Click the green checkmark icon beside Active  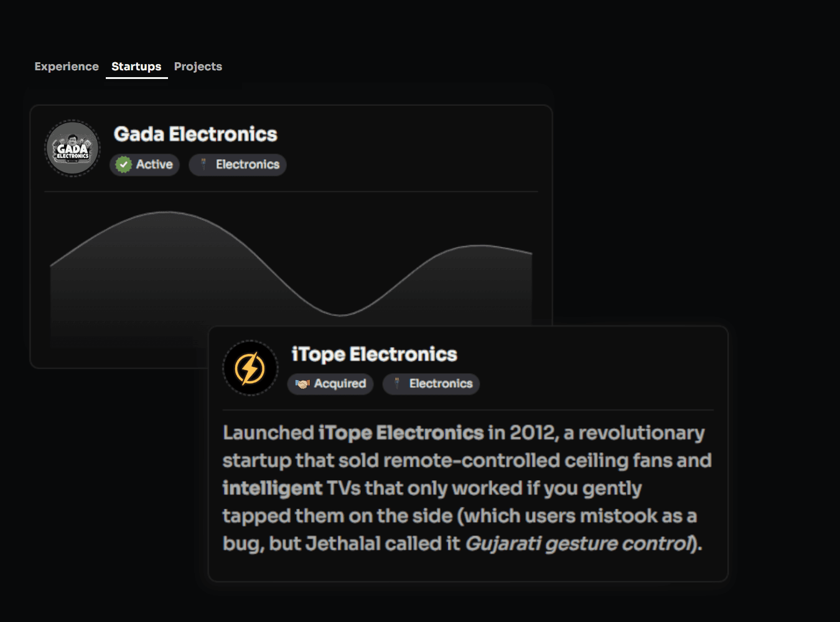[124, 165]
